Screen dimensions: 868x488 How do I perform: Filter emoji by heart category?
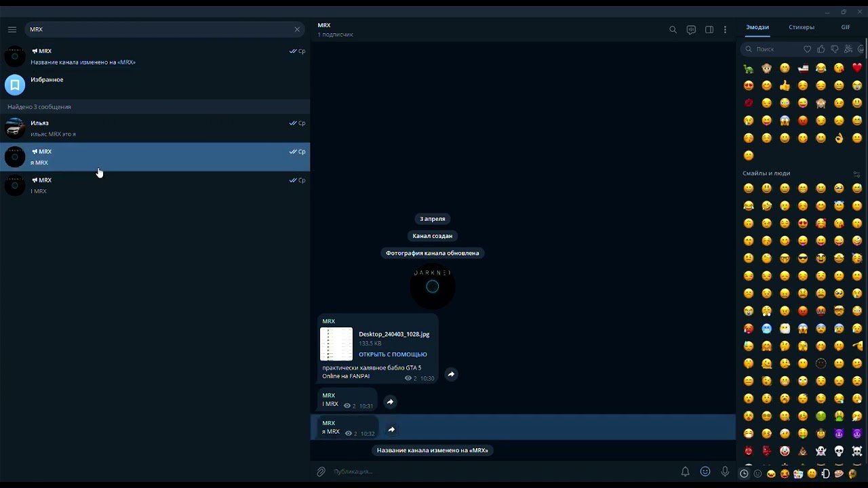click(807, 49)
